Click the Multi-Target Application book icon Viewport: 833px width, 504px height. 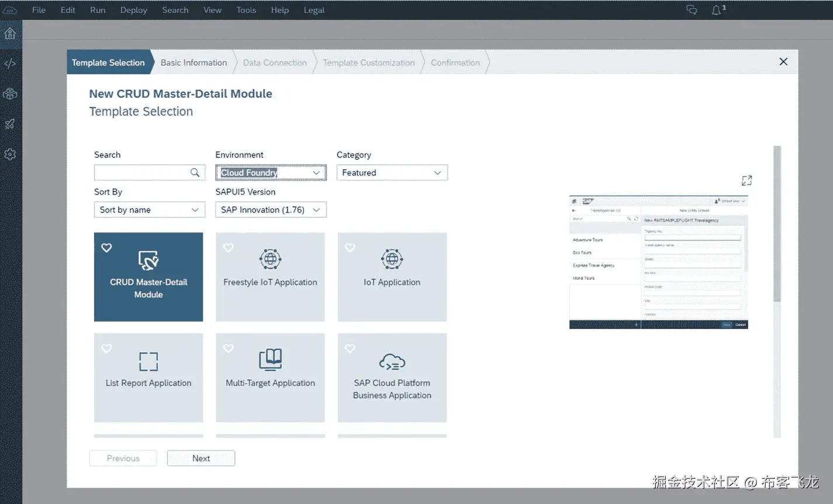[x=270, y=360]
